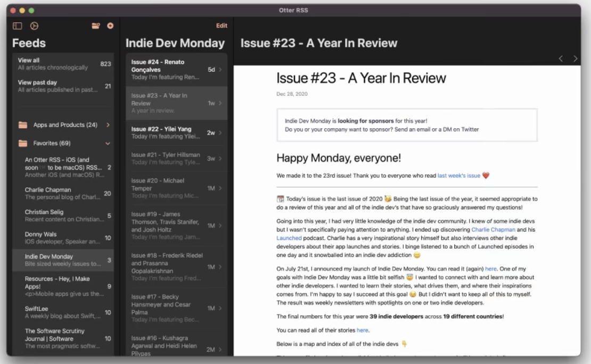
Task: Open the clock activity icon in Feeds toolbar
Action: 34,26
